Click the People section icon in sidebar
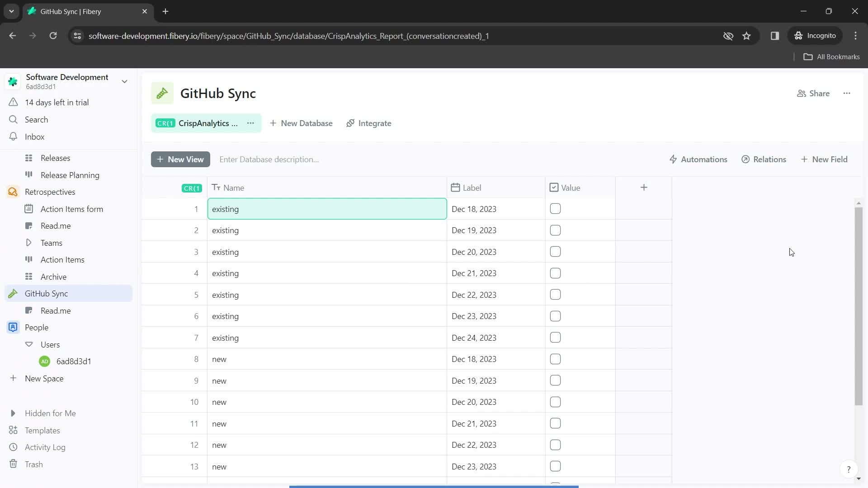The width and height of the screenshot is (868, 488). point(13,327)
